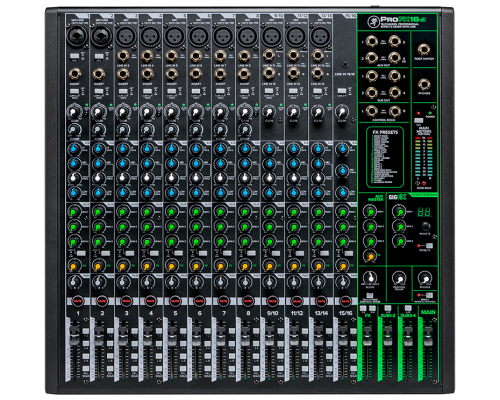
Task: Click the FX Presets selector knob
Action: click(x=426, y=226)
